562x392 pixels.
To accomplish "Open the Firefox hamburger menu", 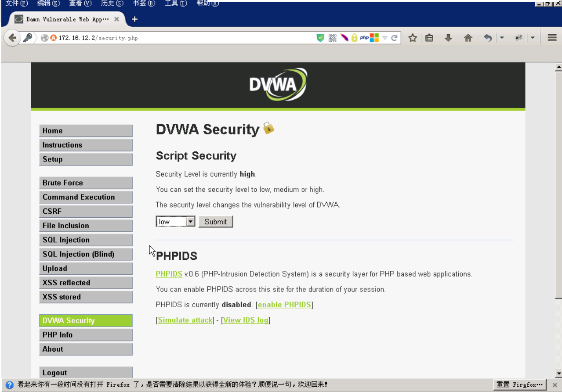I will pyautogui.click(x=552, y=38).
